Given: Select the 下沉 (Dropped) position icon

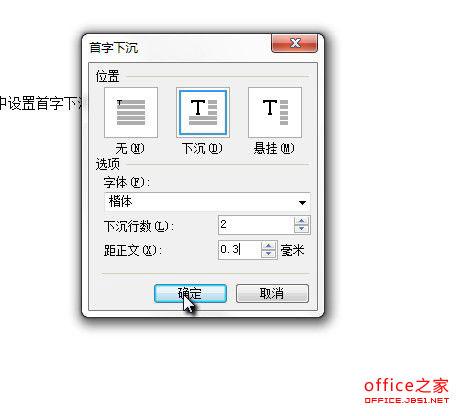Looking at the screenshot, I should tap(203, 112).
